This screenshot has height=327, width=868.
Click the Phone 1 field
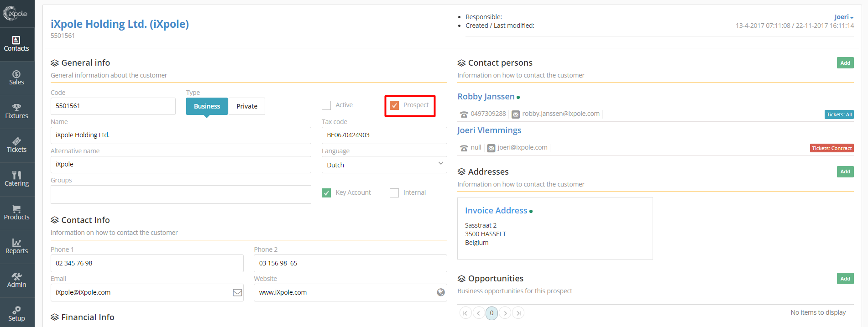point(147,264)
